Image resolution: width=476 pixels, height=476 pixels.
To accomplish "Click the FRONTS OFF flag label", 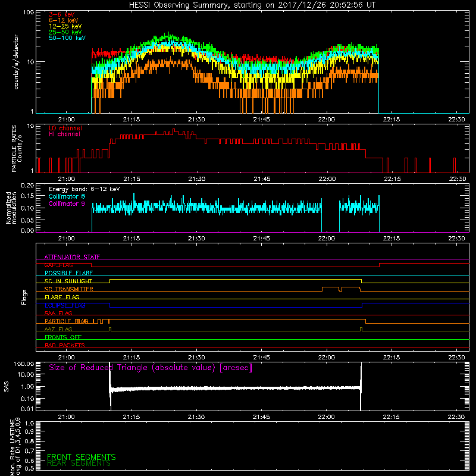I will click(63, 337).
